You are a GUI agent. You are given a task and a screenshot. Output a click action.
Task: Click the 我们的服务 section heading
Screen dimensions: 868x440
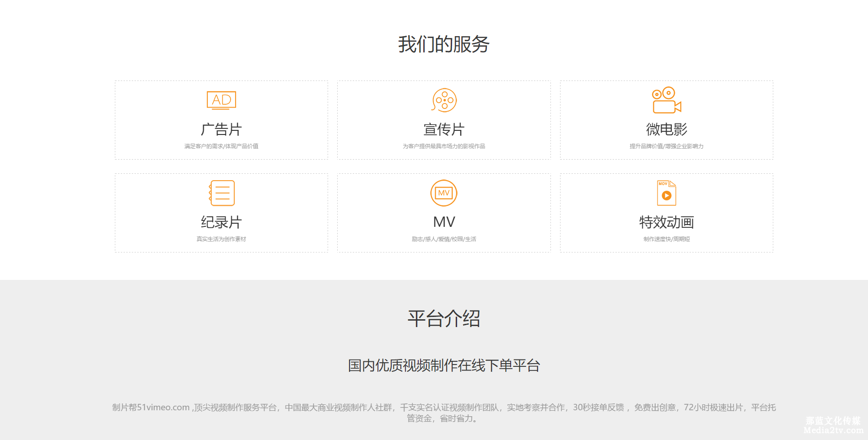(443, 44)
